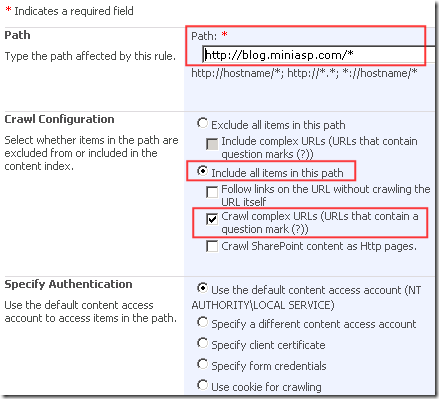Click 'Indicates a required field' note
This screenshot has width=439, height=399.
74,11
